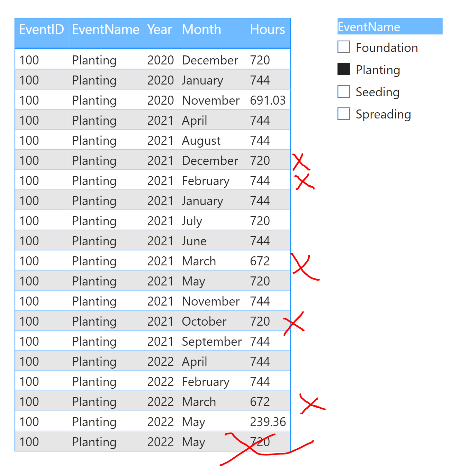
Task: Check the Foundation checkbox
Action: (344, 47)
